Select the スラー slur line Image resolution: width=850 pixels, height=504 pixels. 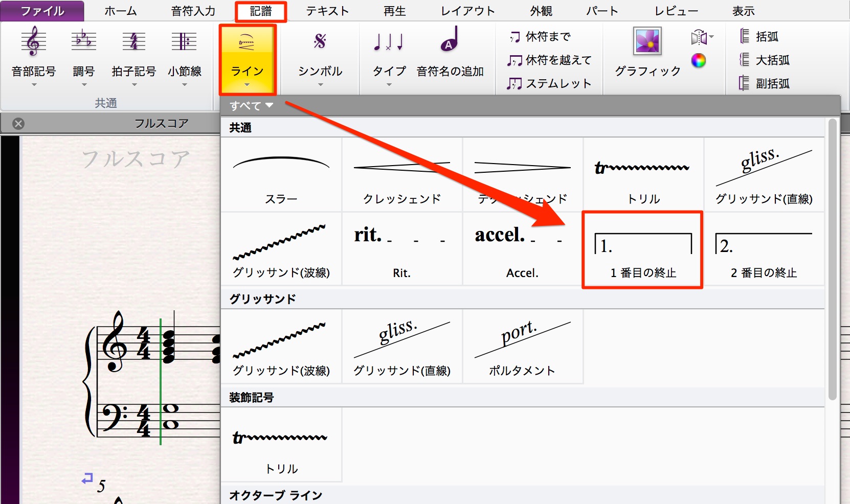point(281,175)
